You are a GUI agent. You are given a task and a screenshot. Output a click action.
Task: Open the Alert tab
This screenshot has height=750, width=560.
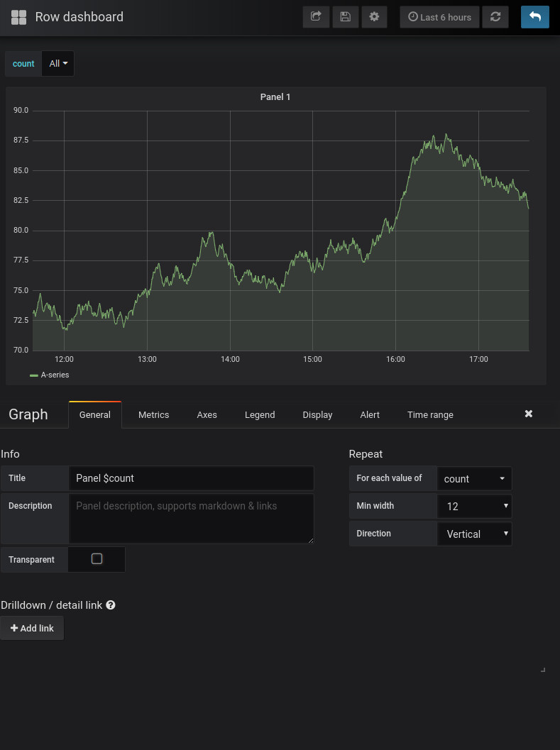tap(369, 414)
